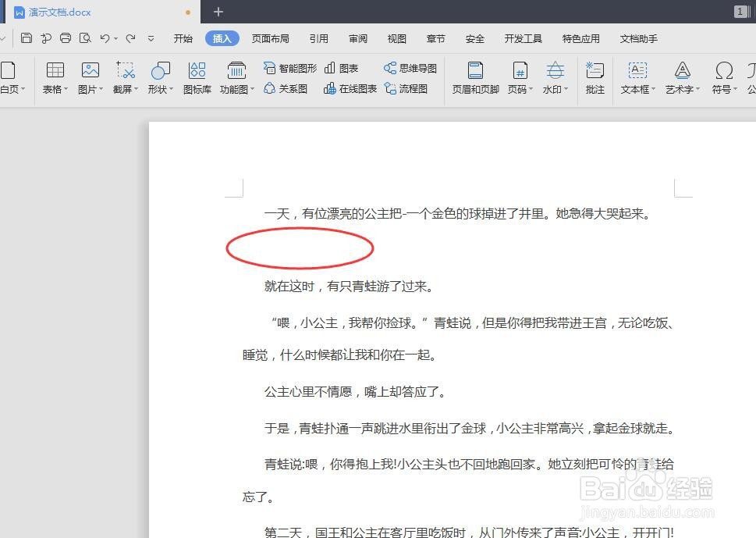Expand the 文本框 dropdown arrow
Image resolution: width=756 pixels, height=538 pixels.
[x=654, y=89]
